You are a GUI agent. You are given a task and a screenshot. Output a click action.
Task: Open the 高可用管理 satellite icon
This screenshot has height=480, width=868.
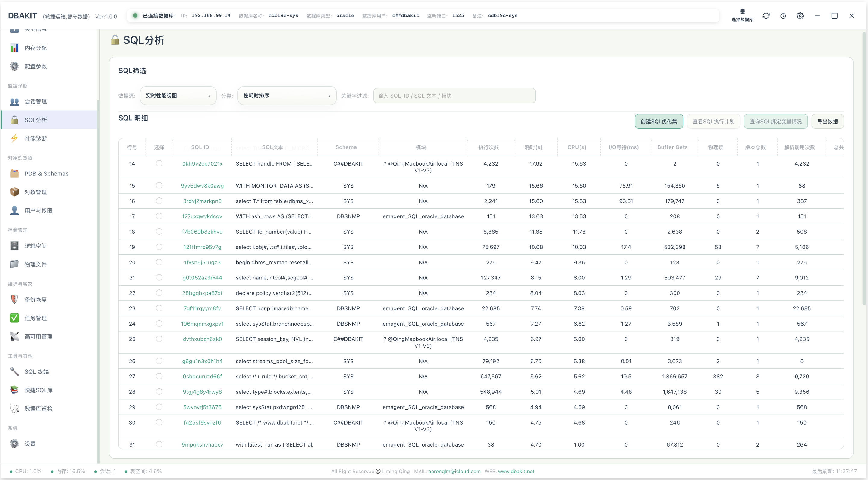tap(14, 336)
